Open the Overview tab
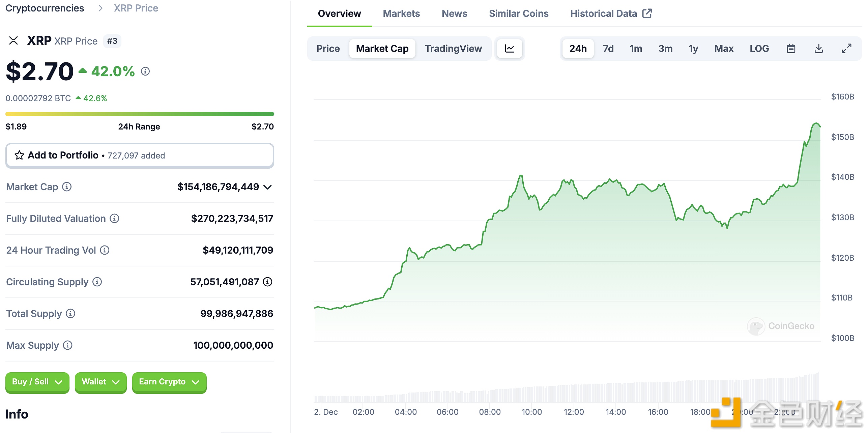This screenshot has width=868, height=433. point(339,13)
